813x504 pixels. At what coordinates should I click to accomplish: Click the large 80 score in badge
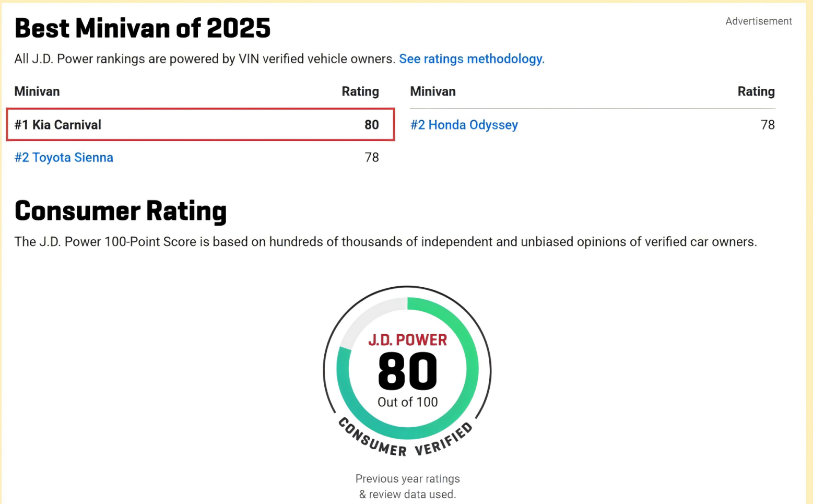click(x=407, y=371)
